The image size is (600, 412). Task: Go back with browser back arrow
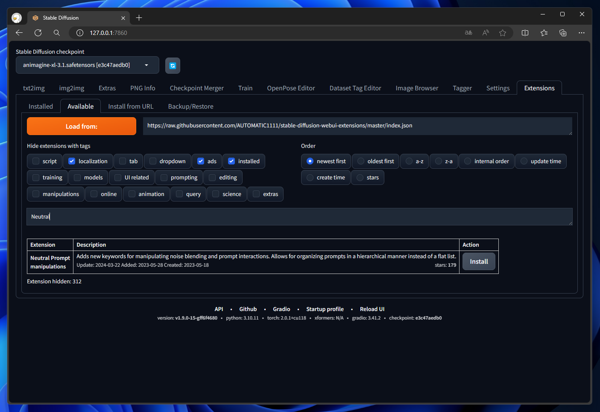[x=19, y=33]
